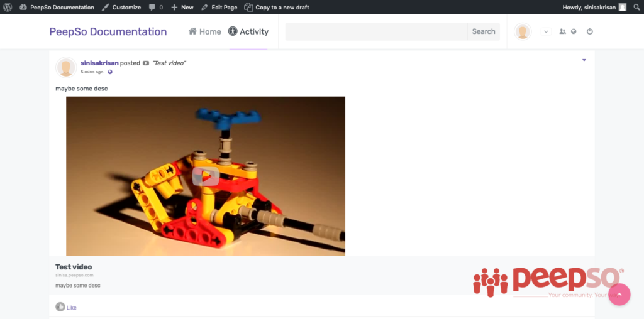This screenshot has width=644, height=319.
Task: Click Edit Page in admin bar
Action: 219,8
